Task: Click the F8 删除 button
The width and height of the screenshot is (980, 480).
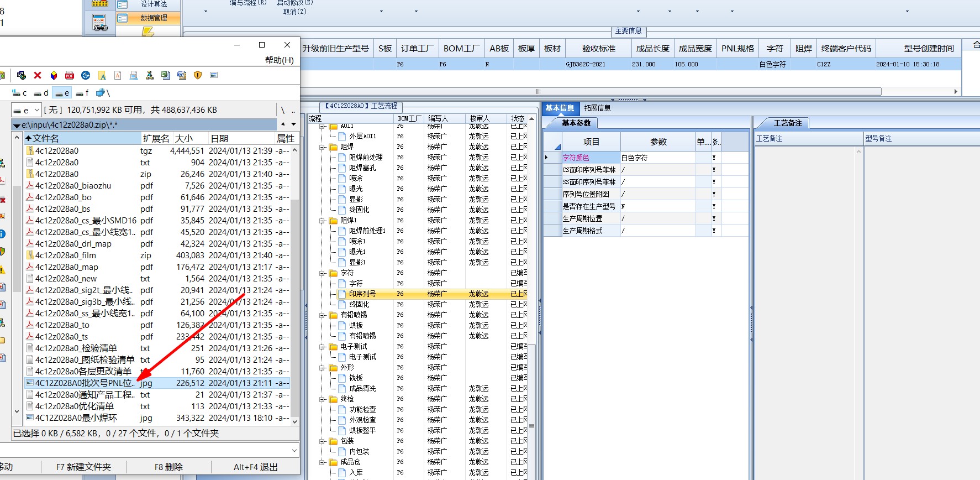Action: click(x=168, y=467)
